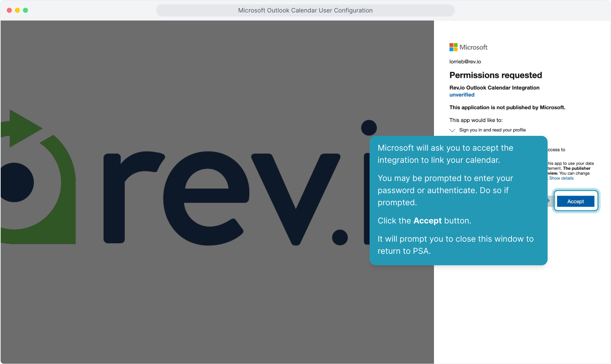The width and height of the screenshot is (611, 364).
Task: Click the Microsoft four-square logo
Action: click(453, 47)
